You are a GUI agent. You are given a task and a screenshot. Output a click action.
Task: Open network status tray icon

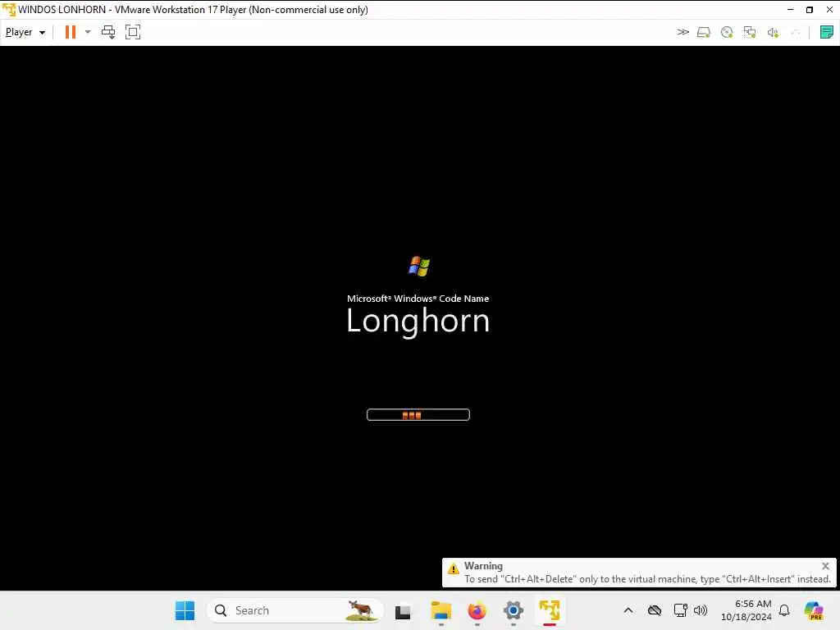(x=680, y=610)
